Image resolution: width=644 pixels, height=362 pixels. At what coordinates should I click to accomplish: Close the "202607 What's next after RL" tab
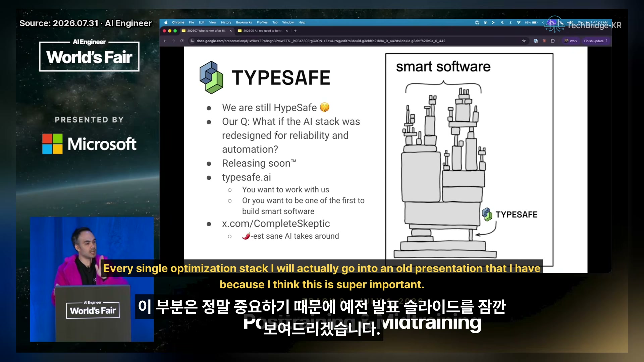click(231, 31)
